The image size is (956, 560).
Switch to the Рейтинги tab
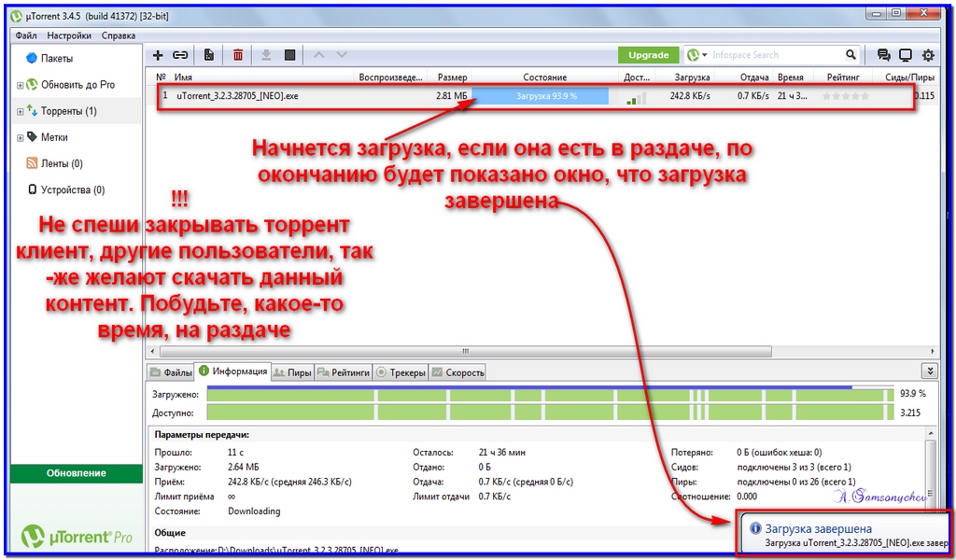[344, 372]
